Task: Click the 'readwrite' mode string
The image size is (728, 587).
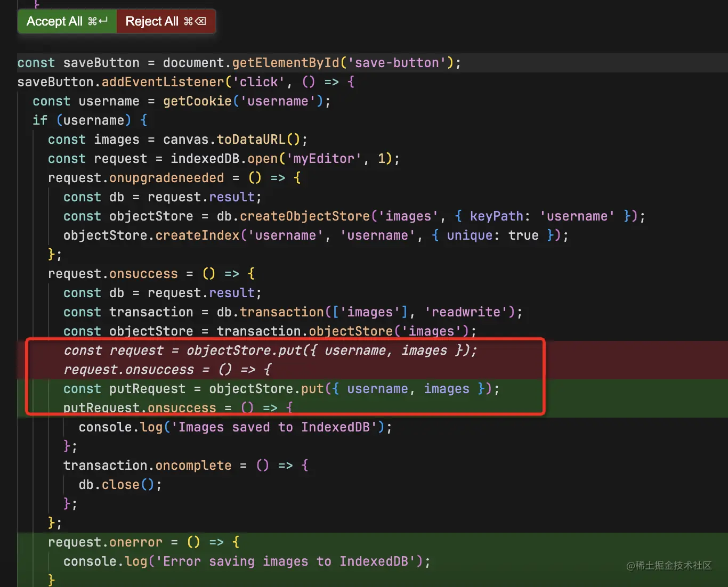Action: tap(466, 312)
